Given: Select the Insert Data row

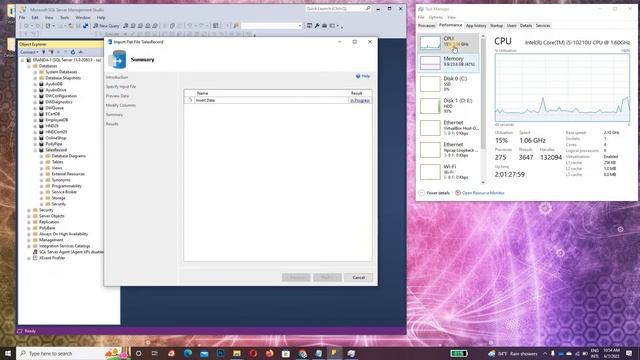Looking at the screenshot, I should (x=278, y=100).
